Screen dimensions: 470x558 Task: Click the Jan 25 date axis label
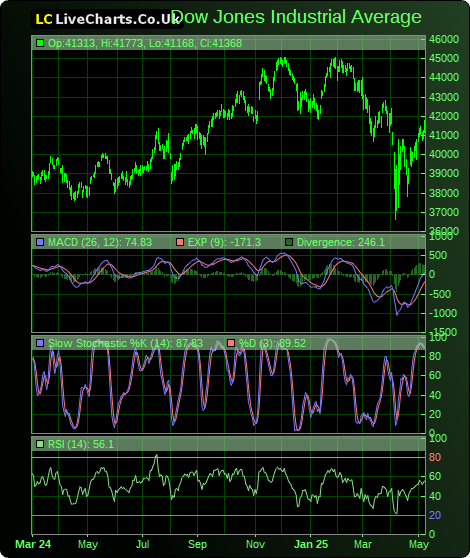[311, 544]
